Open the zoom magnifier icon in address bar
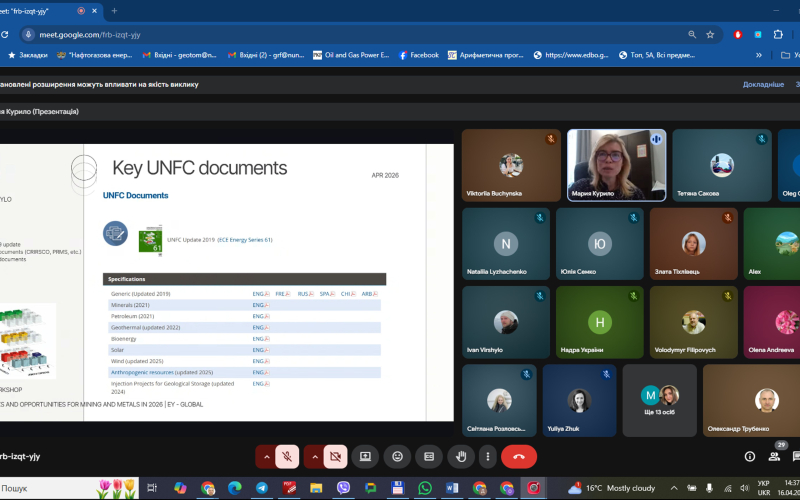The image size is (800, 500). [692, 35]
